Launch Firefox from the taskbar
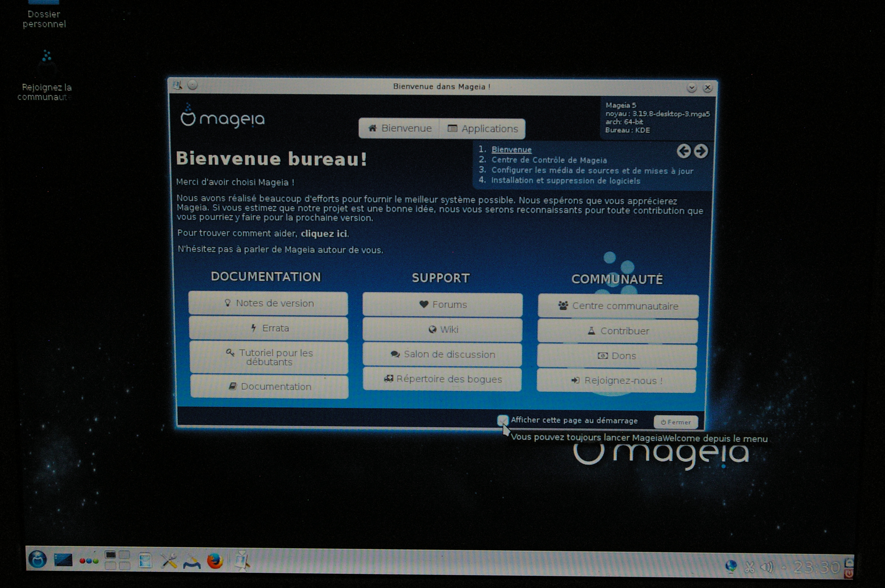The image size is (885, 588). pos(215,561)
